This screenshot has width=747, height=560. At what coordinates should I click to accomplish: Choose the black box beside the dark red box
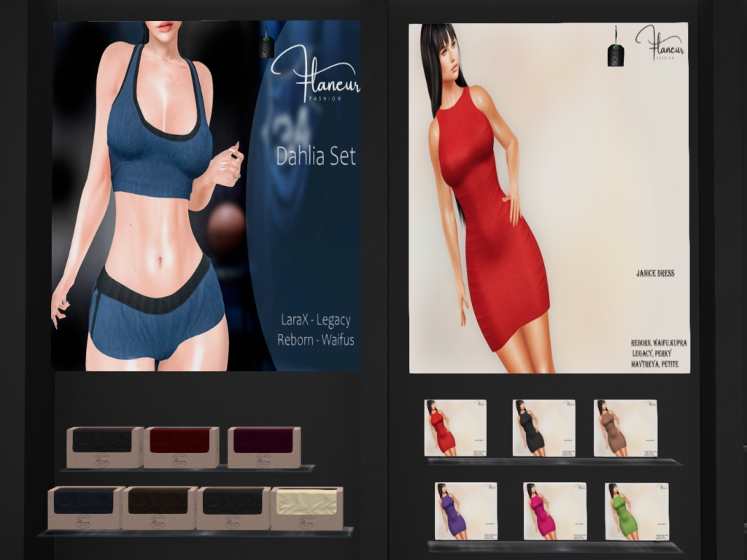[x=105, y=447]
